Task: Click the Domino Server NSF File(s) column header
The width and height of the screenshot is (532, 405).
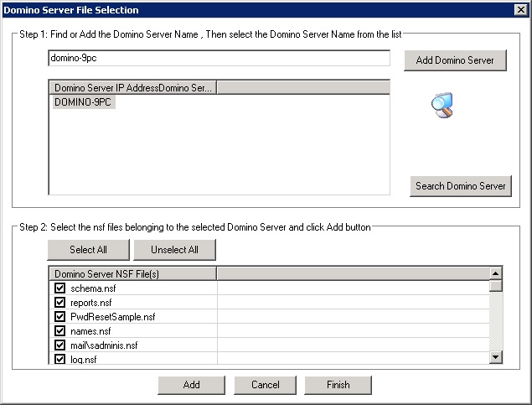Action: (x=133, y=273)
